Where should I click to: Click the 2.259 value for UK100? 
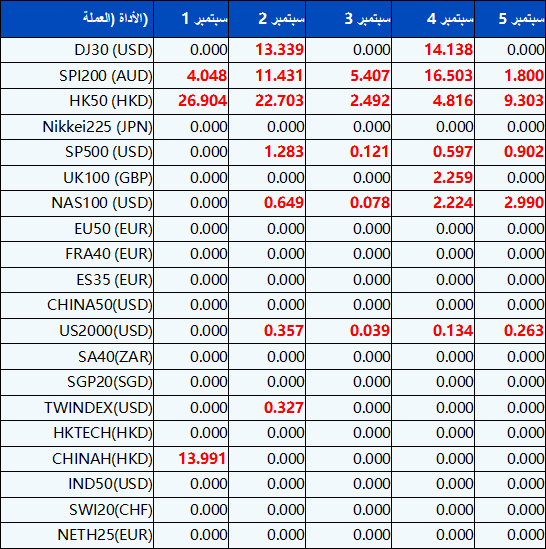[453, 178]
